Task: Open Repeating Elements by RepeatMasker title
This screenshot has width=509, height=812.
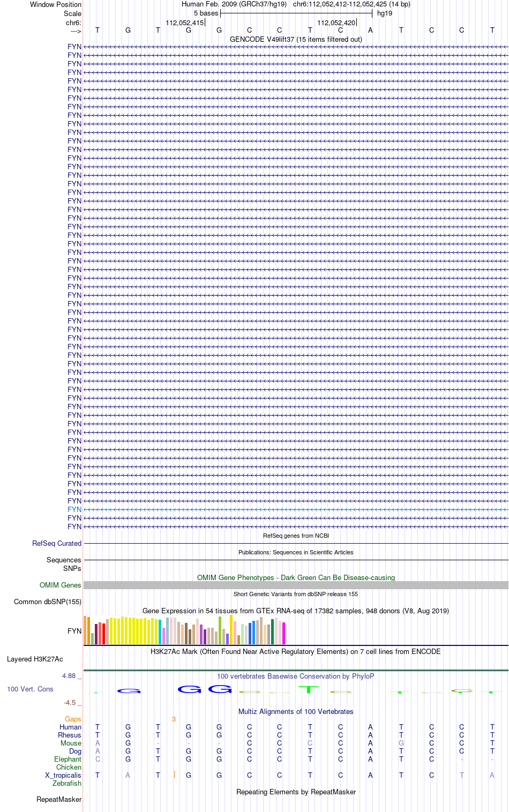Action: [296, 792]
